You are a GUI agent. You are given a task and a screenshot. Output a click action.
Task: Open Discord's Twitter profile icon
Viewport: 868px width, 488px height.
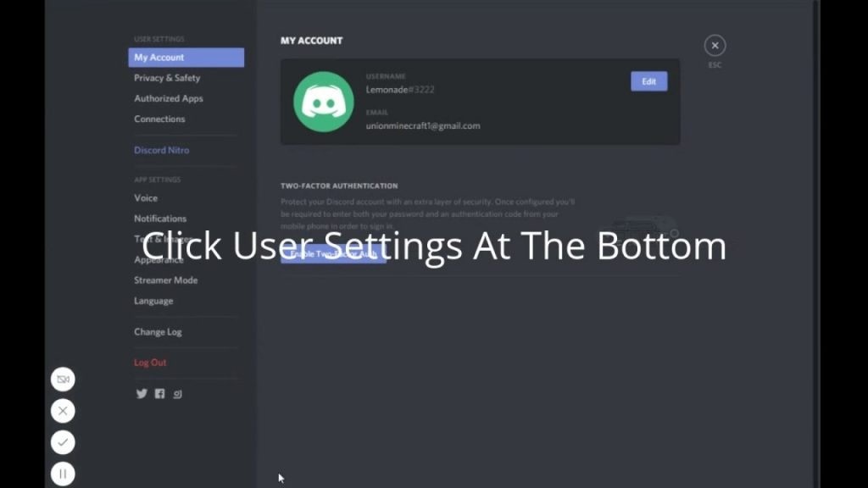click(x=142, y=393)
